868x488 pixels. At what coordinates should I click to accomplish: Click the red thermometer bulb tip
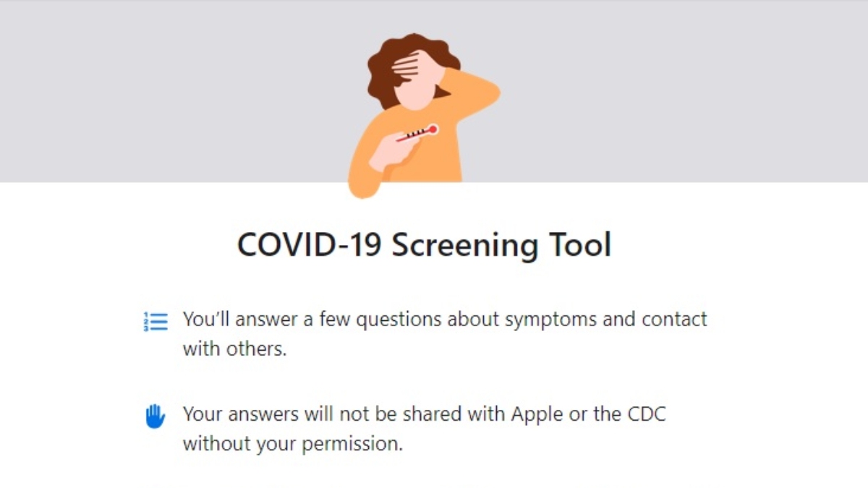pos(433,129)
